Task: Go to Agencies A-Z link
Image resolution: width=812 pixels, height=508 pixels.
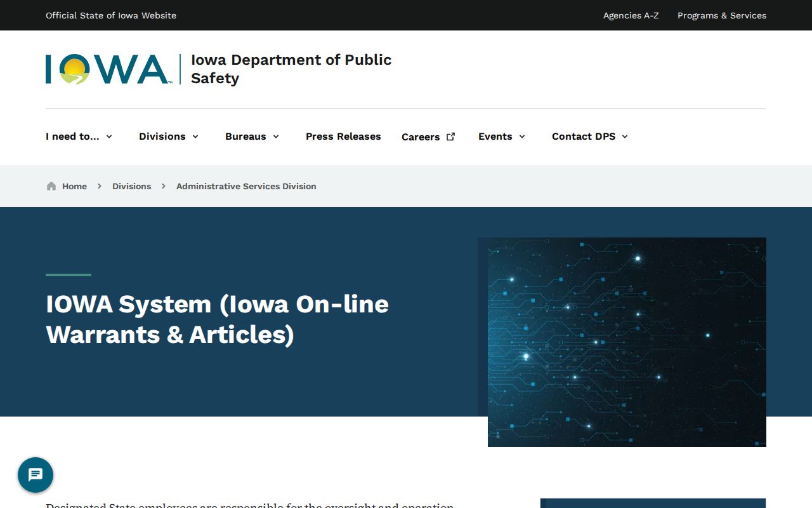Action: pos(631,15)
